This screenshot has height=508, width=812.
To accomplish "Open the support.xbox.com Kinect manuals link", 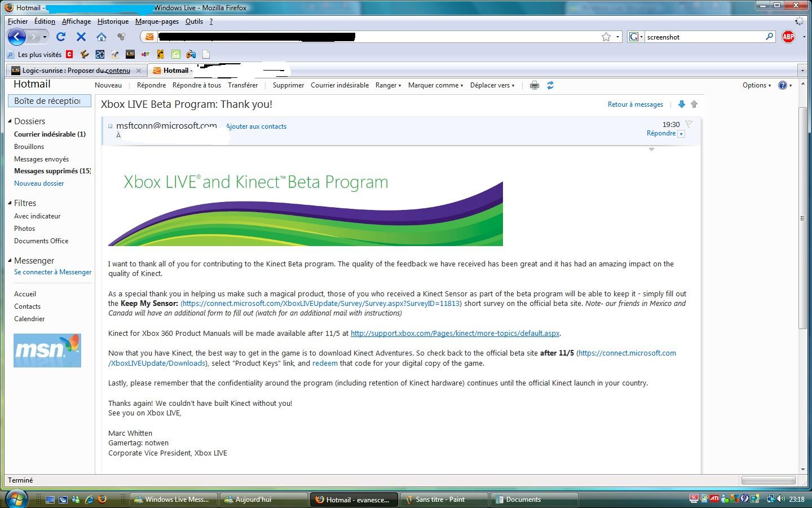I will (455, 334).
